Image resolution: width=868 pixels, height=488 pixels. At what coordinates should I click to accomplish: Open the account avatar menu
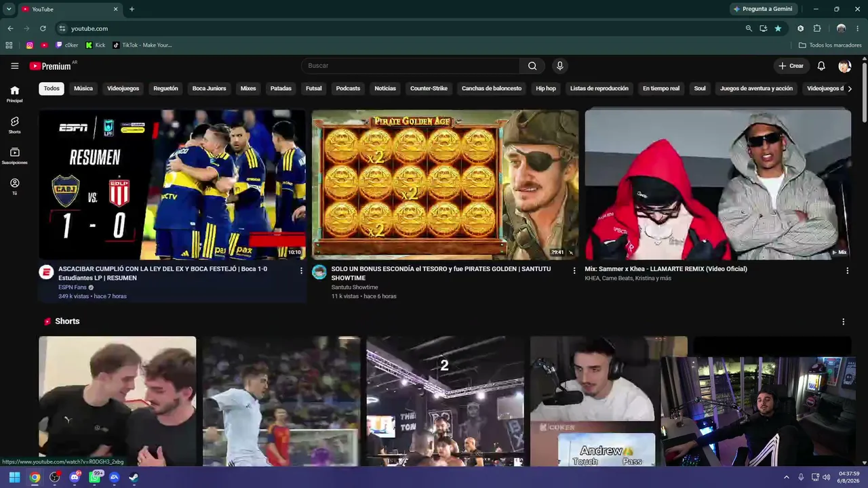click(x=844, y=66)
